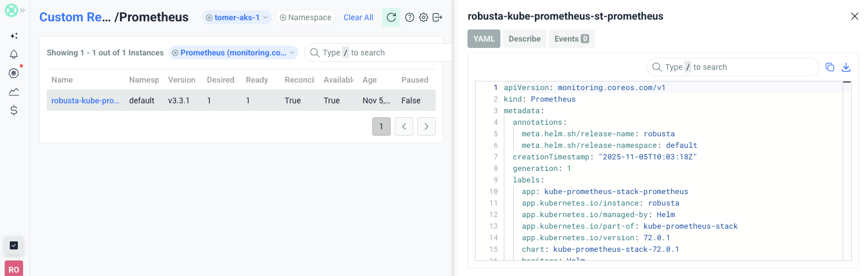
Task: Toggle the checkbox icon in the sidebar bottom
Action: tap(14, 245)
